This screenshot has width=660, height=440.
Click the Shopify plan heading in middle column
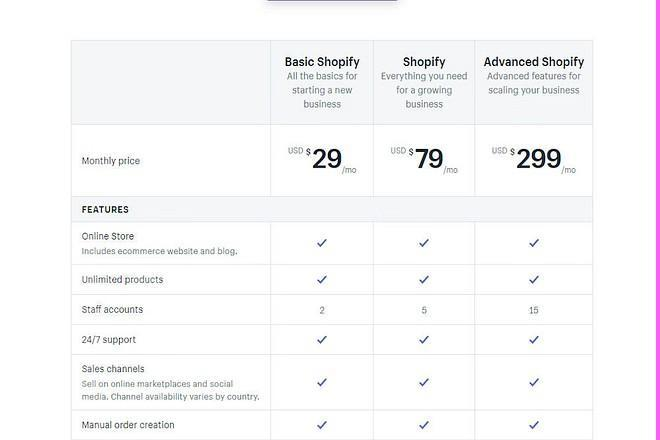[x=424, y=62]
